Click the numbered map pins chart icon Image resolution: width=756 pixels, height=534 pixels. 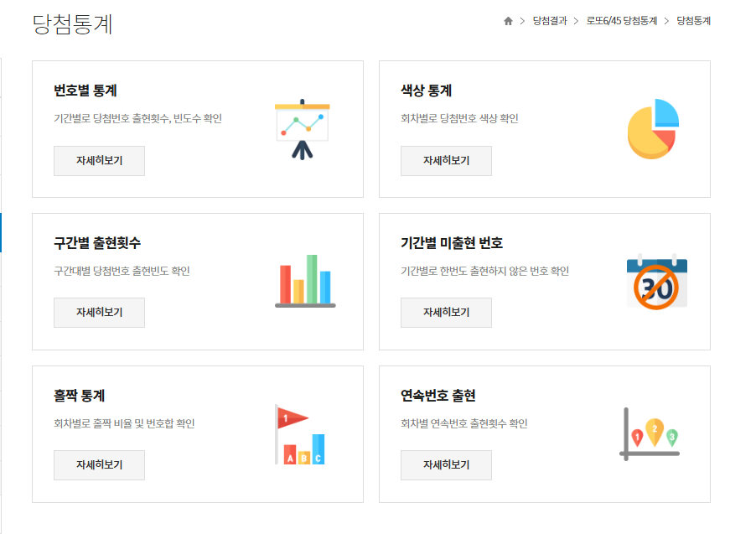(x=650, y=433)
